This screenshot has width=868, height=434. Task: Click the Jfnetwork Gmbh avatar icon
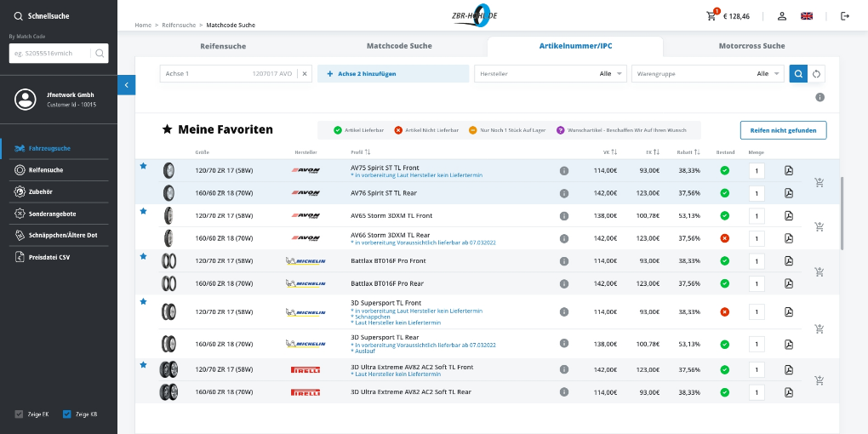click(x=25, y=99)
